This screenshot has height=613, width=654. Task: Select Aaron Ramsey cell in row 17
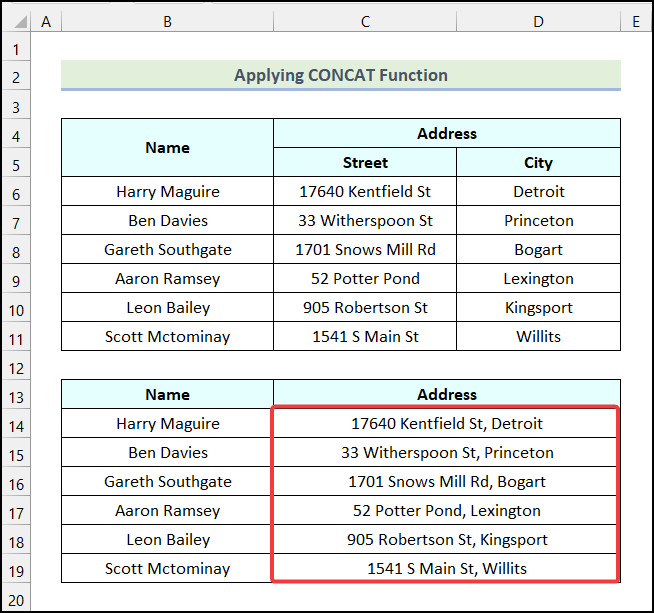167,510
